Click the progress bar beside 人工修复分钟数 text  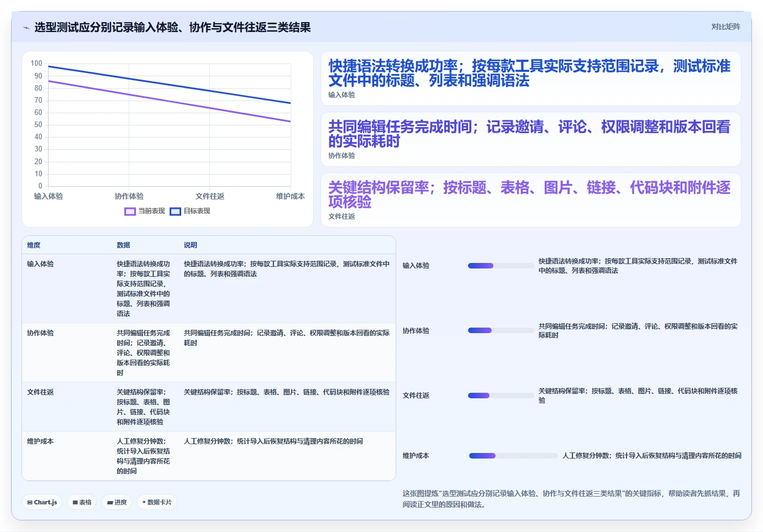513,456
